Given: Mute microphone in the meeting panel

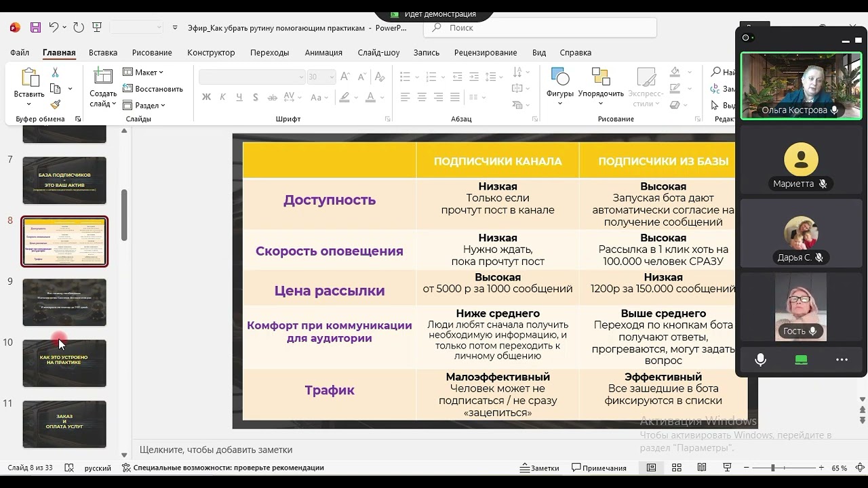Looking at the screenshot, I should [760, 360].
